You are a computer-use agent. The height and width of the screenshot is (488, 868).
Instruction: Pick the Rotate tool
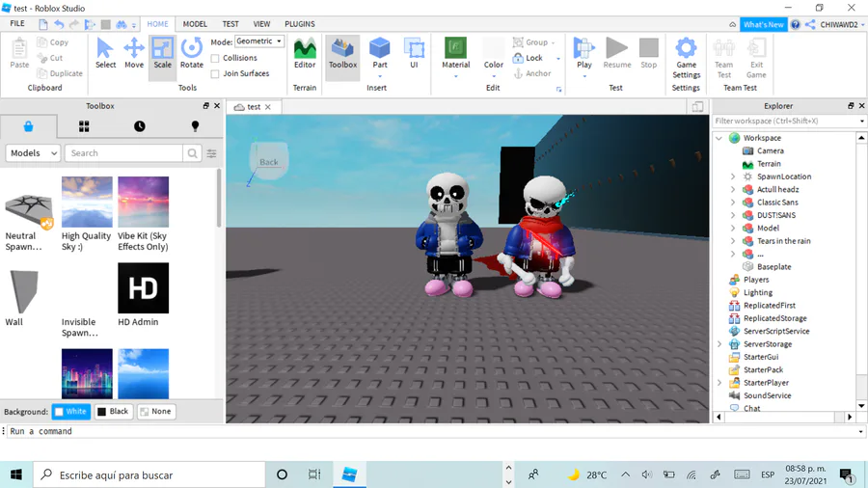click(x=192, y=54)
